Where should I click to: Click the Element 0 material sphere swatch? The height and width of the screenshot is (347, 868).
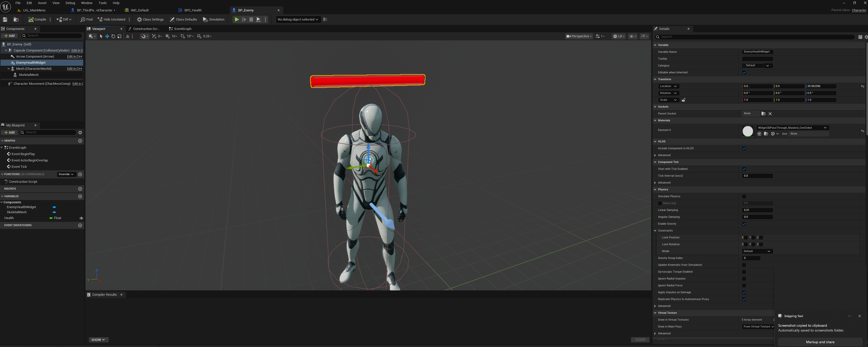pyautogui.click(x=748, y=131)
